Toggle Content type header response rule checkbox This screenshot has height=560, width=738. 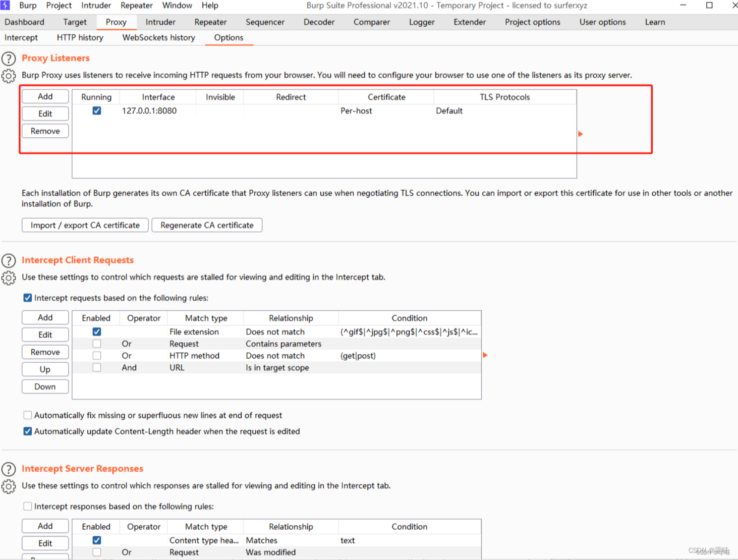[x=97, y=540]
